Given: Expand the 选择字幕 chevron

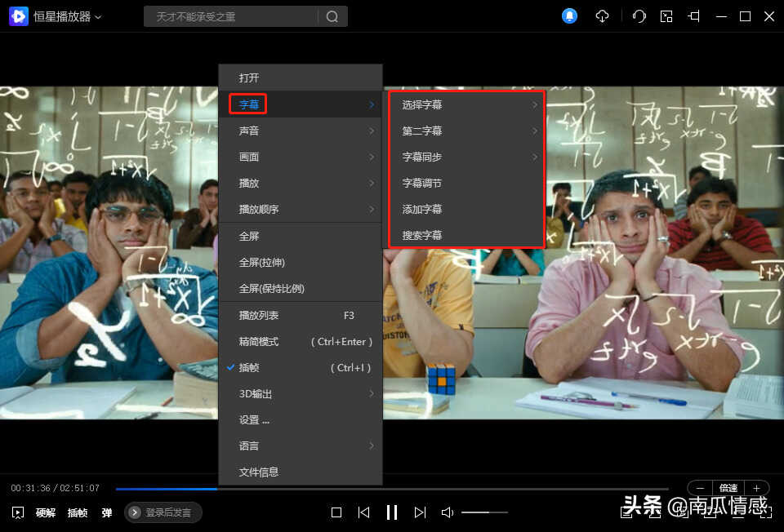Looking at the screenshot, I should coord(534,105).
